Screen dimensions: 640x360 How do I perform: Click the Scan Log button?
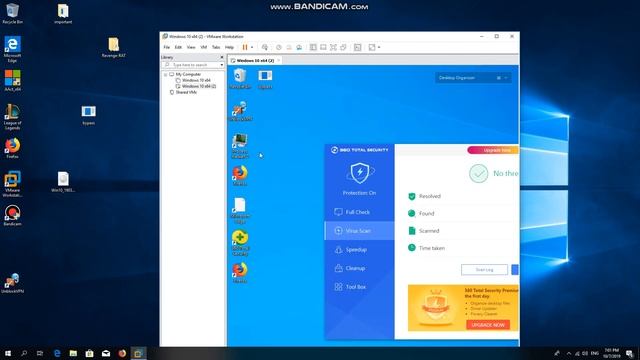484,270
